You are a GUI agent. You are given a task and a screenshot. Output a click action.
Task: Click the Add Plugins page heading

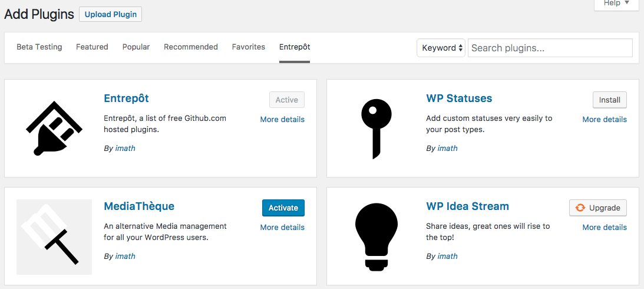pyautogui.click(x=39, y=14)
